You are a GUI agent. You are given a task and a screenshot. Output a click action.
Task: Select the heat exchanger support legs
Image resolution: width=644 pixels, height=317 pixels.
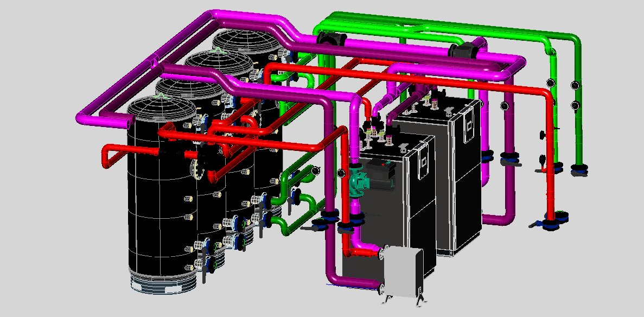[405, 299]
